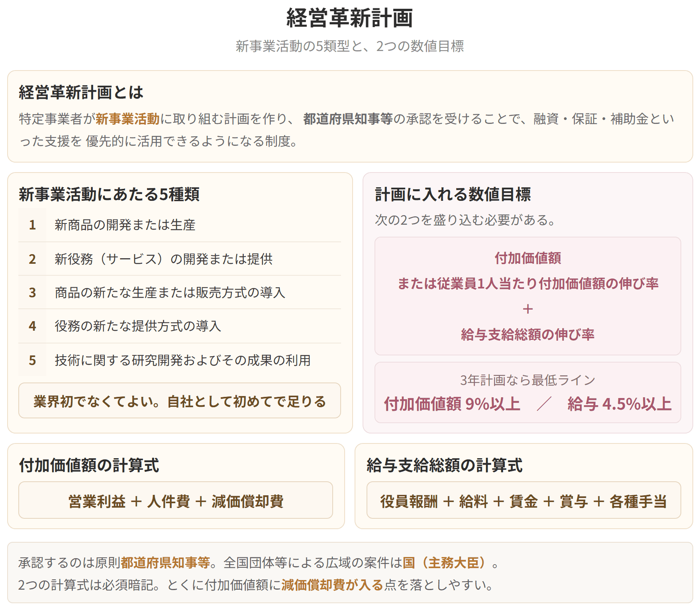Select list row 新役務（サービス）の開発または提供
Image resolution: width=700 pixels, height=610 pixels.
point(180,259)
